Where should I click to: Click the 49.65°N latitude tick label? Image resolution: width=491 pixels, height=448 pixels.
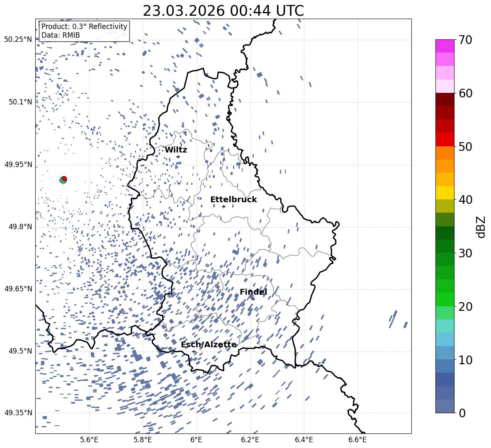coord(18,288)
